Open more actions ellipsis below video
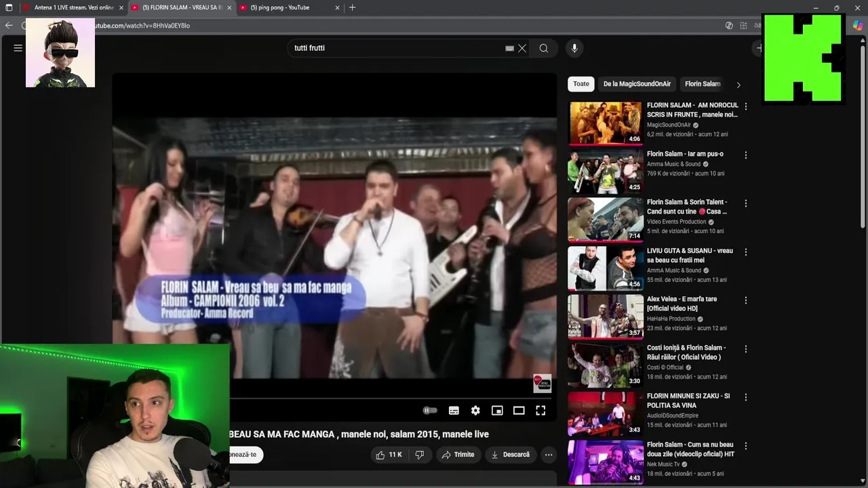868x488 pixels. (x=549, y=455)
